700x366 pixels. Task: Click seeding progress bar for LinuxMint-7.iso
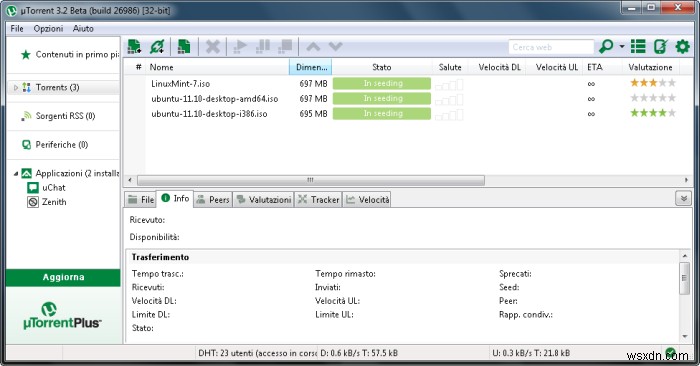click(x=382, y=83)
